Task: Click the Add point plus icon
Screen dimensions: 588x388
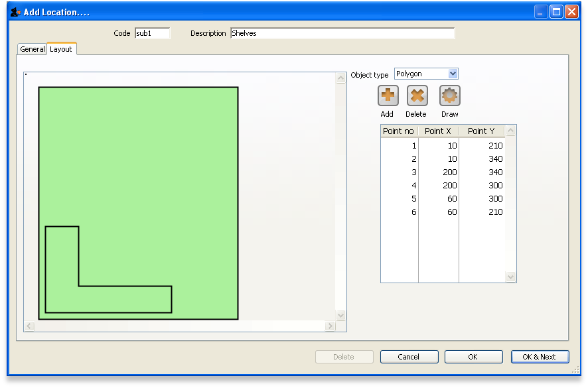Action: coord(388,96)
